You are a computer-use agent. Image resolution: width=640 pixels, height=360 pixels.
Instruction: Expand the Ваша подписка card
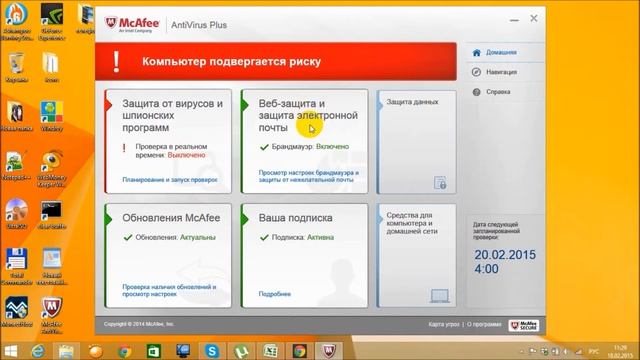click(x=304, y=256)
